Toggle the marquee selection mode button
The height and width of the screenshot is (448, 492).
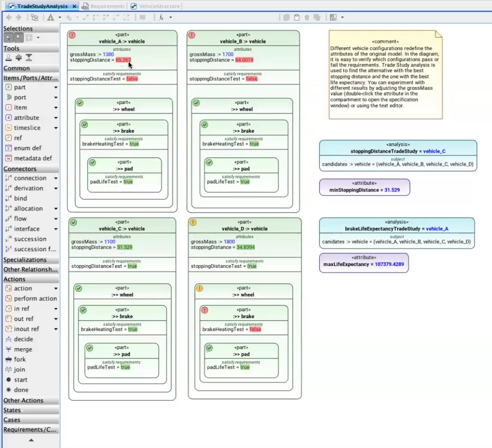coord(18,37)
